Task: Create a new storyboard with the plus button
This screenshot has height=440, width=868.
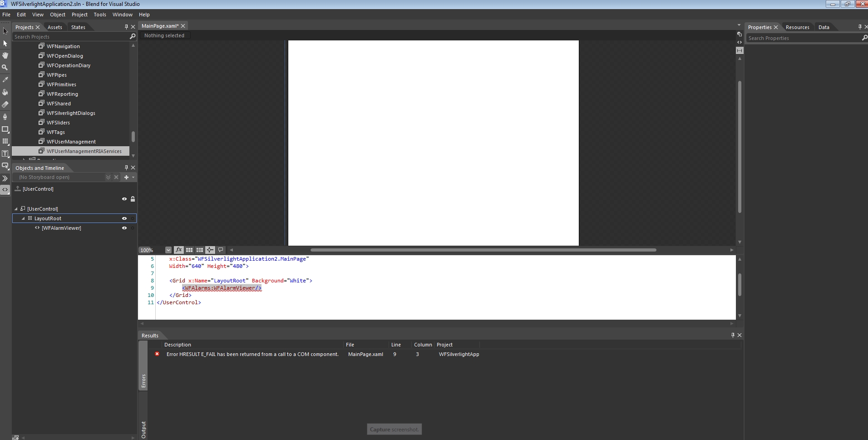Action: click(x=126, y=177)
